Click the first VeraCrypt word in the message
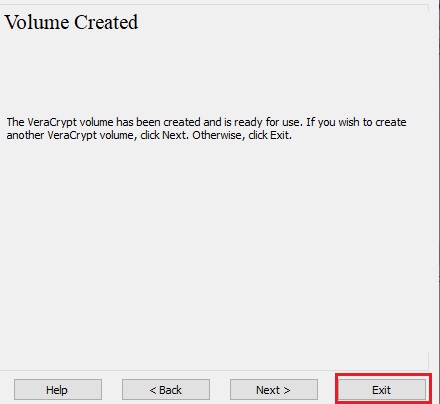The height and width of the screenshot is (404, 440). [52, 122]
